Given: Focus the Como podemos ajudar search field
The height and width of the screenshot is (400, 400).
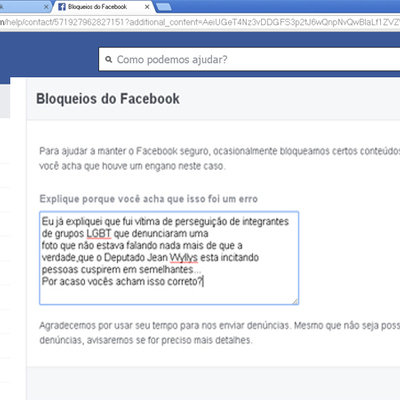Looking at the screenshot, I should click(x=249, y=59).
